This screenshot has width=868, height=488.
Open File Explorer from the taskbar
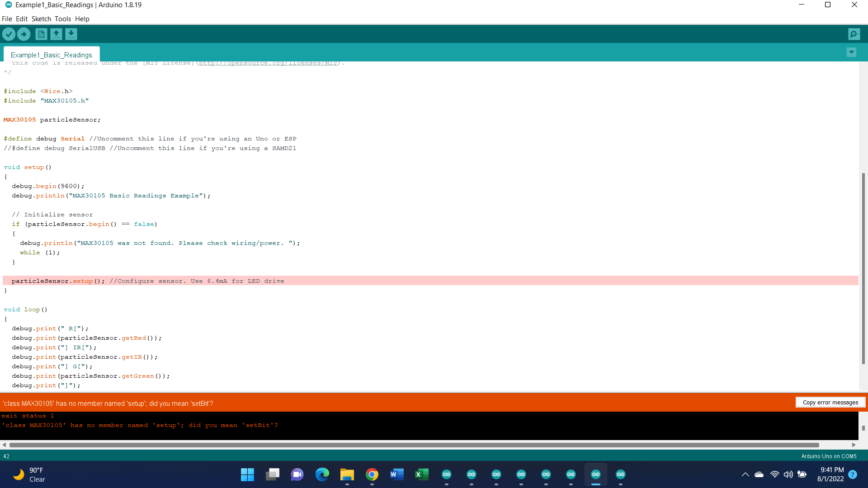tap(347, 474)
